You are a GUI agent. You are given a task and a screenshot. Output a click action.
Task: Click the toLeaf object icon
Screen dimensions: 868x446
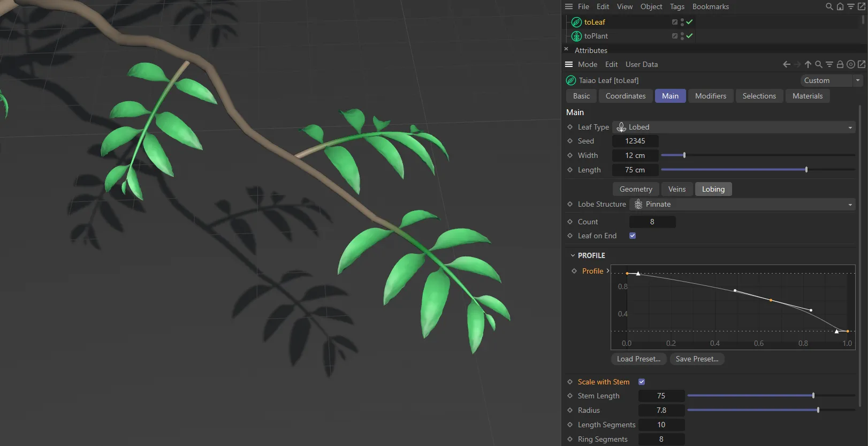coord(576,22)
